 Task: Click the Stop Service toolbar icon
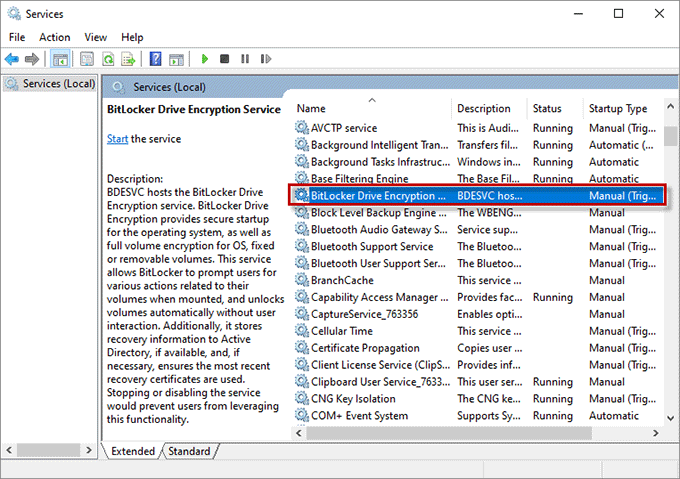coord(224,59)
